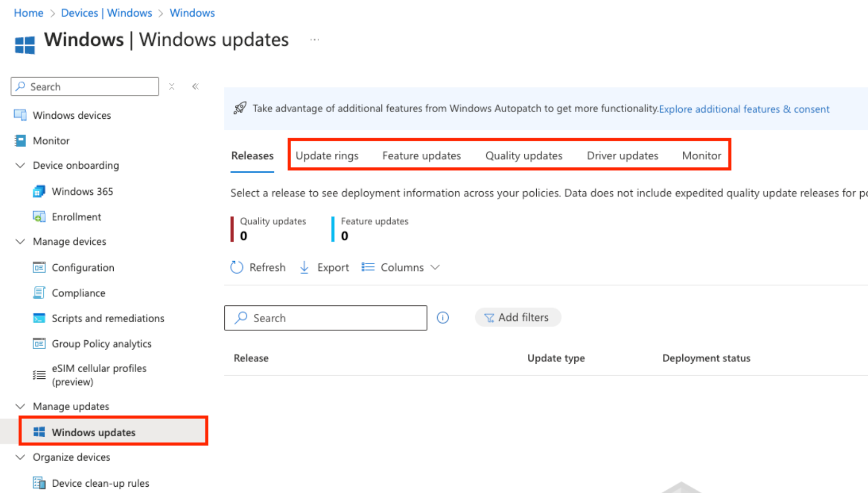Clear the sidebar search with X icon
The height and width of the screenshot is (493, 868).
[x=172, y=87]
